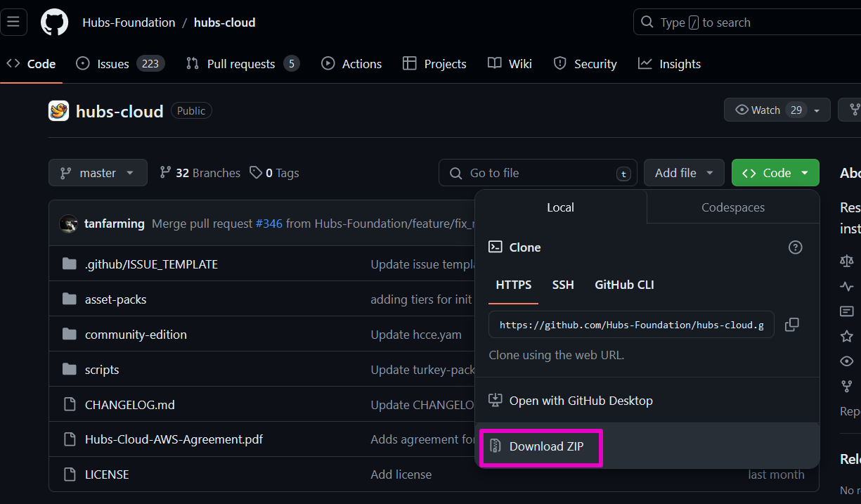Open the Issues tab

pos(120,64)
